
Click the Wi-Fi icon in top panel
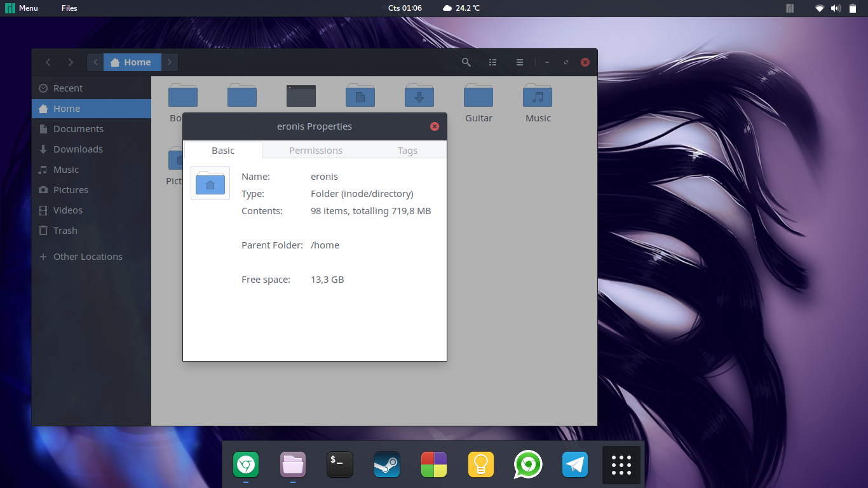(820, 8)
